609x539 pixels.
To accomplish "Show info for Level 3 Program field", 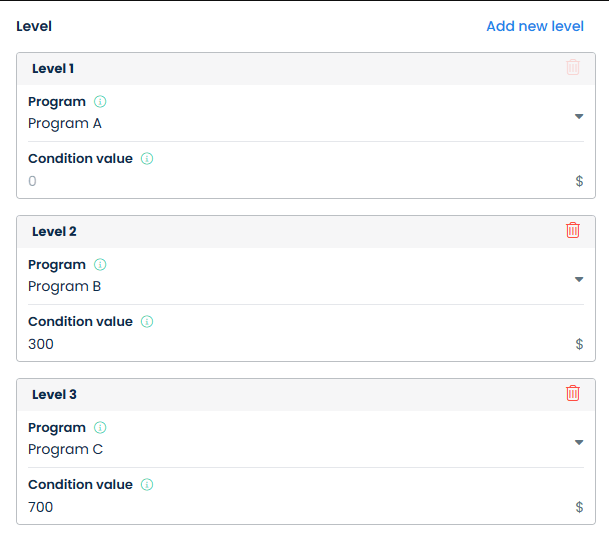I will (100, 428).
